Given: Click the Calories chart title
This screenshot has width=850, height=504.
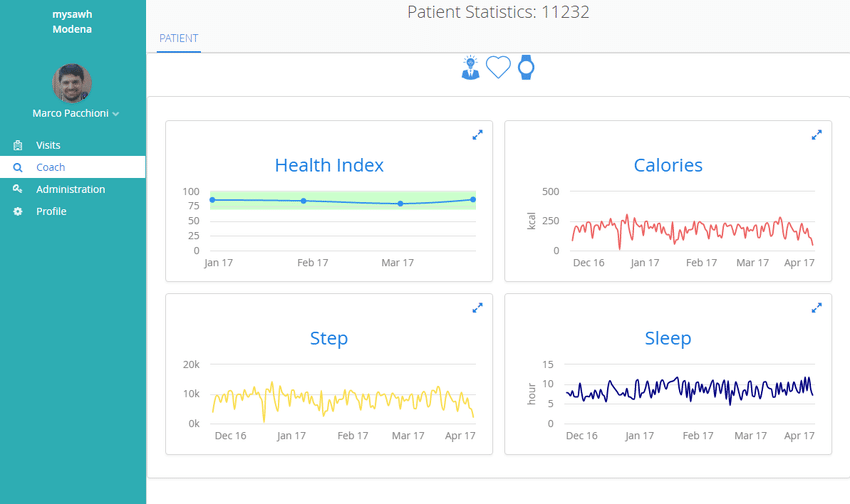Looking at the screenshot, I should (x=668, y=165).
